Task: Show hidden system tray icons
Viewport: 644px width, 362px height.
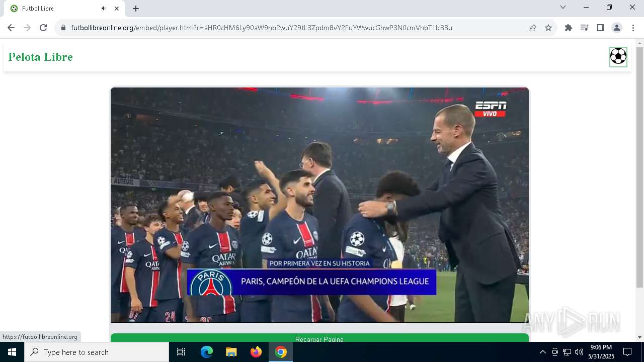Action: pyautogui.click(x=542, y=352)
